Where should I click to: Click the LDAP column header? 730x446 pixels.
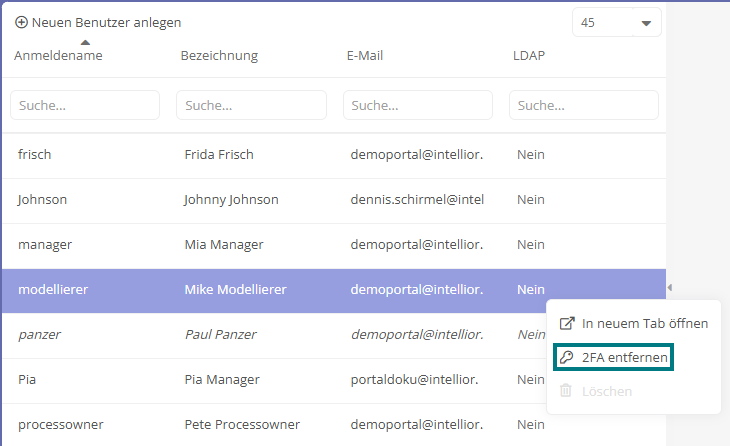pyautogui.click(x=529, y=55)
